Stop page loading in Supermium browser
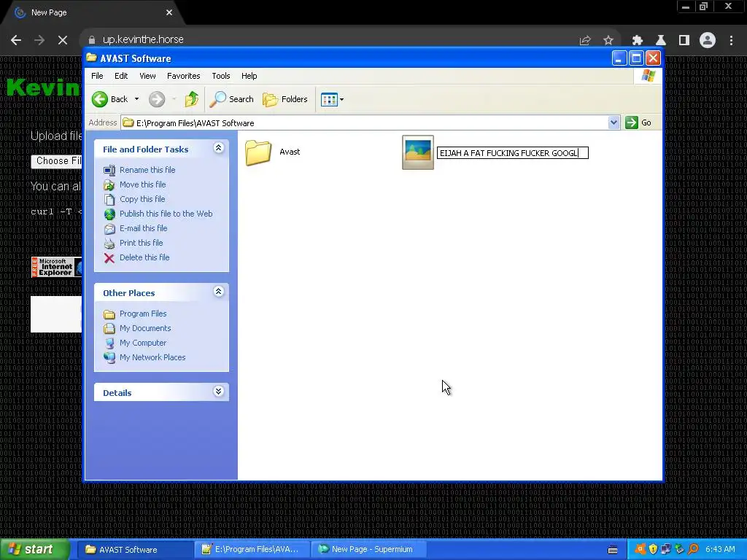Image resolution: width=747 pixels, height=560 pixels. tap(63, 40)
